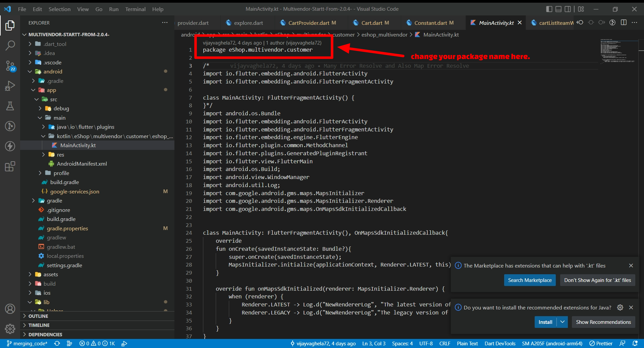Open the Terminal menu
644x348 pixels.
tap(135, 9)
